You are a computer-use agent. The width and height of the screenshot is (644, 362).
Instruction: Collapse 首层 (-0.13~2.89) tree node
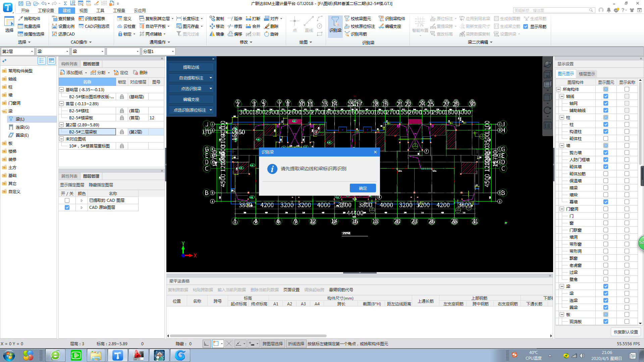(x=61, y=104)
